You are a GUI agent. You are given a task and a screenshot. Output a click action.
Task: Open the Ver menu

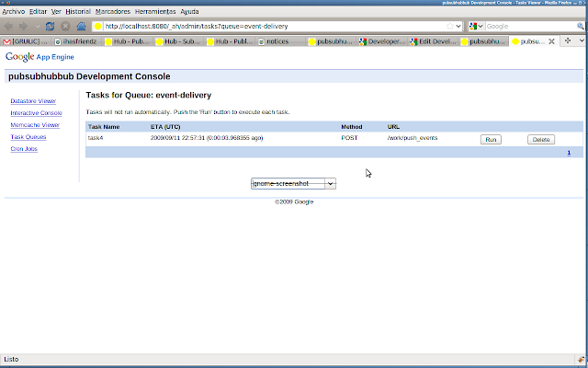pyautogui.click(x=56, y=12)
